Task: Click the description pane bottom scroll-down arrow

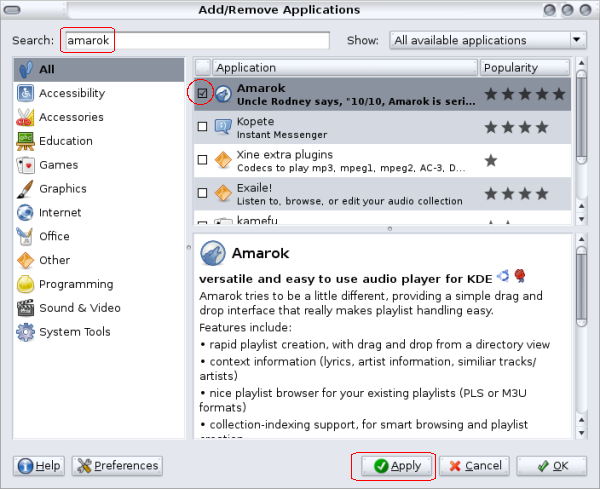Action: pyautogui.click(x=581, y=433)
